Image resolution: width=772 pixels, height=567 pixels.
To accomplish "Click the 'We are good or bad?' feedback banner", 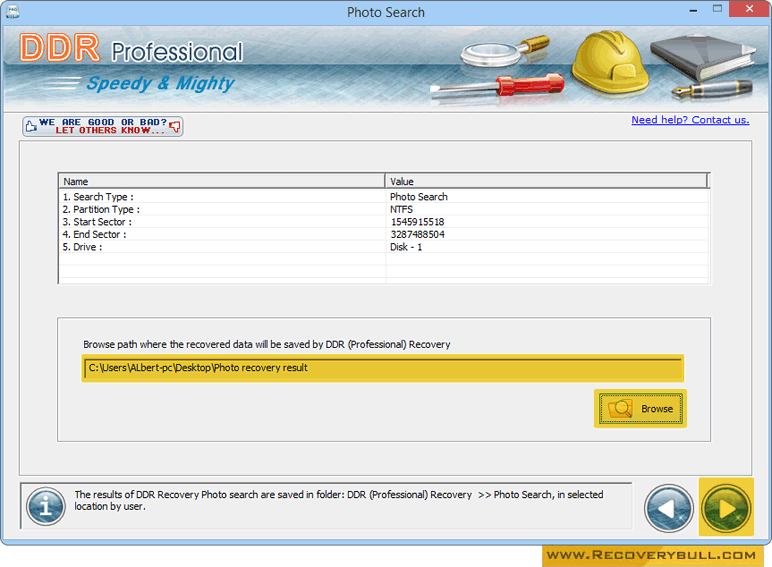I will 102,126.
